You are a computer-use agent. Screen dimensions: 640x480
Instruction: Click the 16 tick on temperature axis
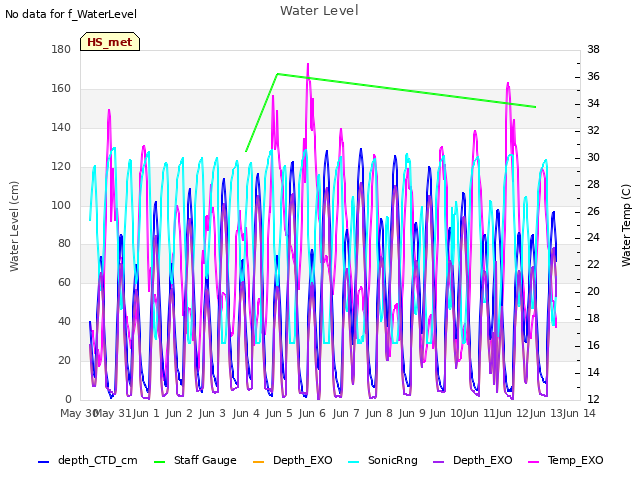point(593,345)
